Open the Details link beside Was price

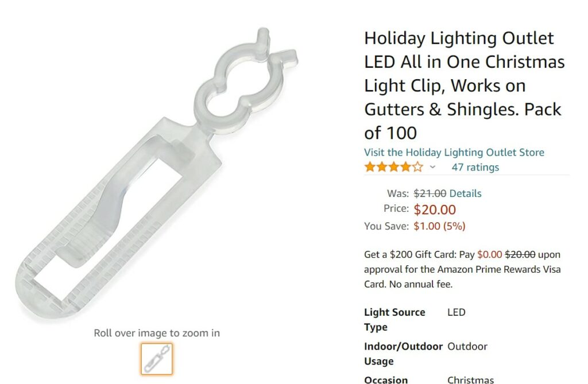[x=465, y=193]
